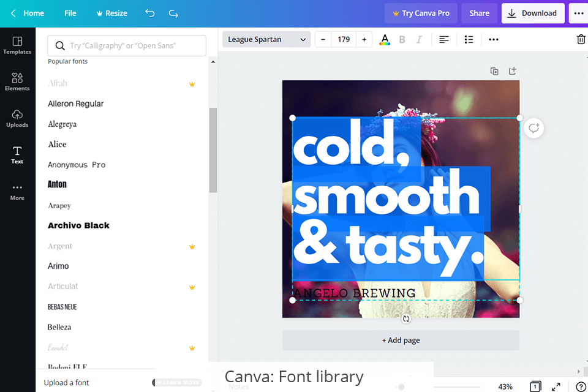Viewport: 588px width, 392px height.
Task: Open the More sidebar options
Action: 17,192
